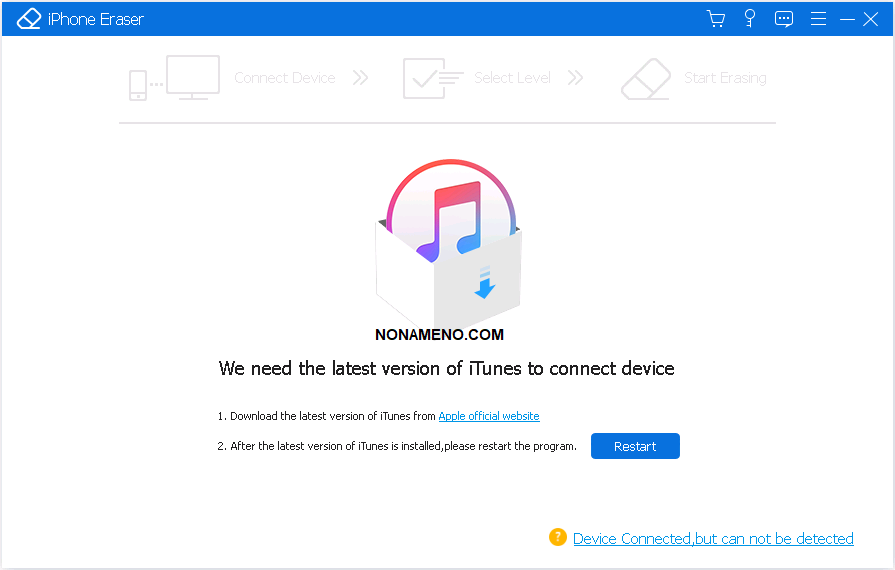Click chevrons after Connect Device step
Image resolution: width=895 pixels, height=570 pixels.
(360, 78)
